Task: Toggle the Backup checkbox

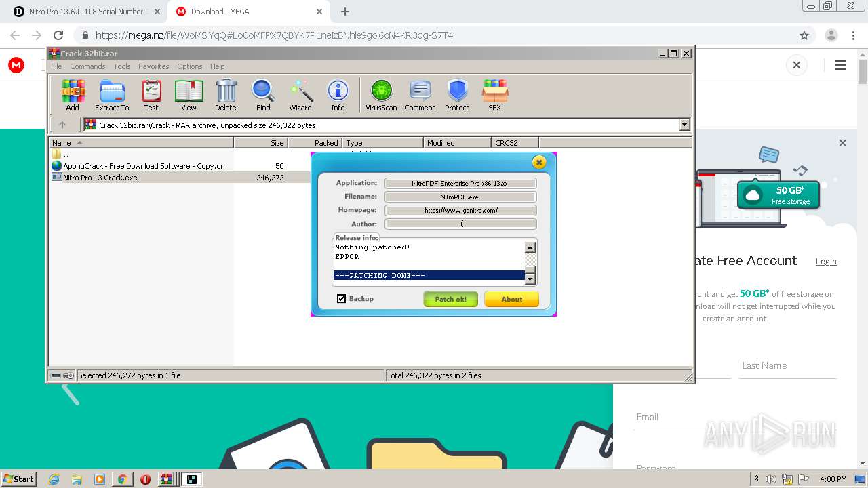Action: (x=342, y=299)
